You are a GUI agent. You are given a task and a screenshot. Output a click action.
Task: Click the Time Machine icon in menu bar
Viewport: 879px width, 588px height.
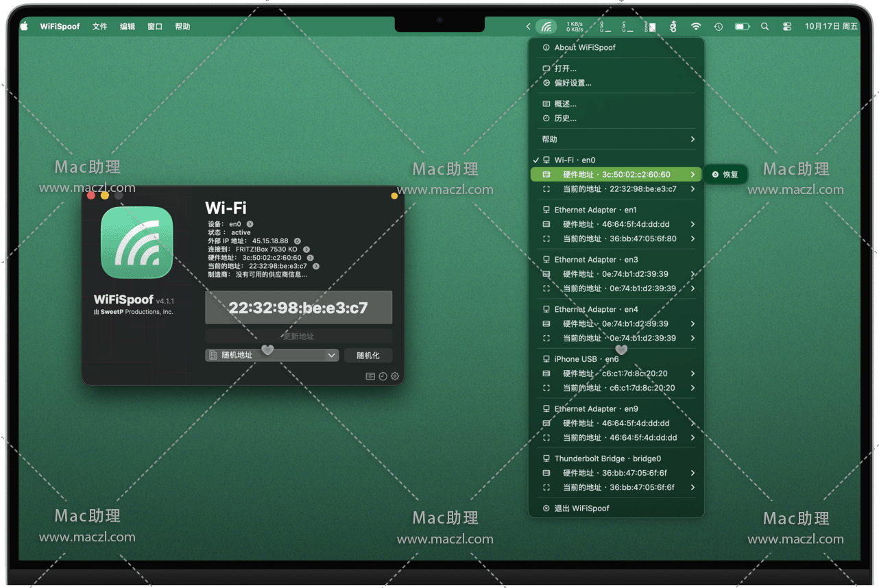point(718,27)
